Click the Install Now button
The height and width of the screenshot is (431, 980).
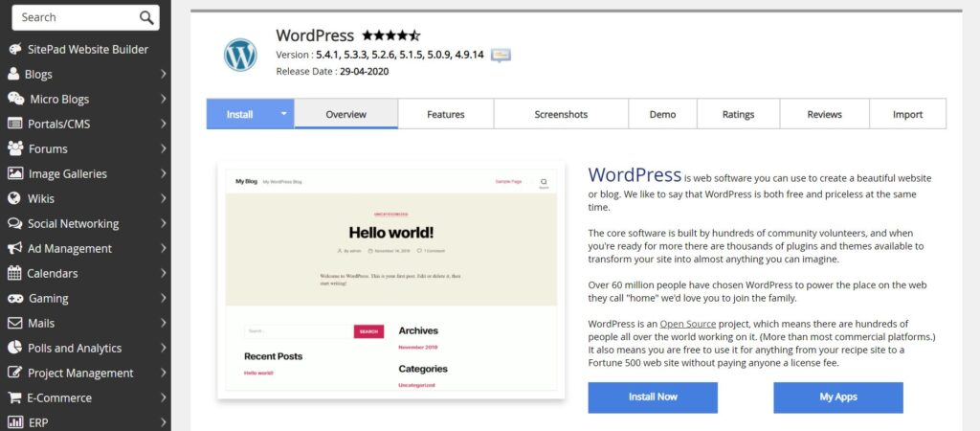click(653, 397)
